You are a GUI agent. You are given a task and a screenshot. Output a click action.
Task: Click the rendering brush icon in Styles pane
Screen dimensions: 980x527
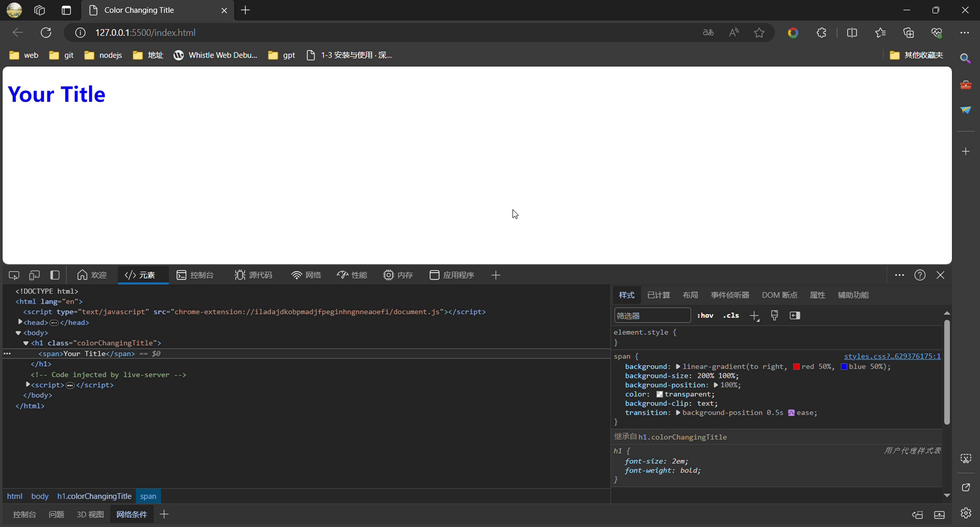coord(774,316)
